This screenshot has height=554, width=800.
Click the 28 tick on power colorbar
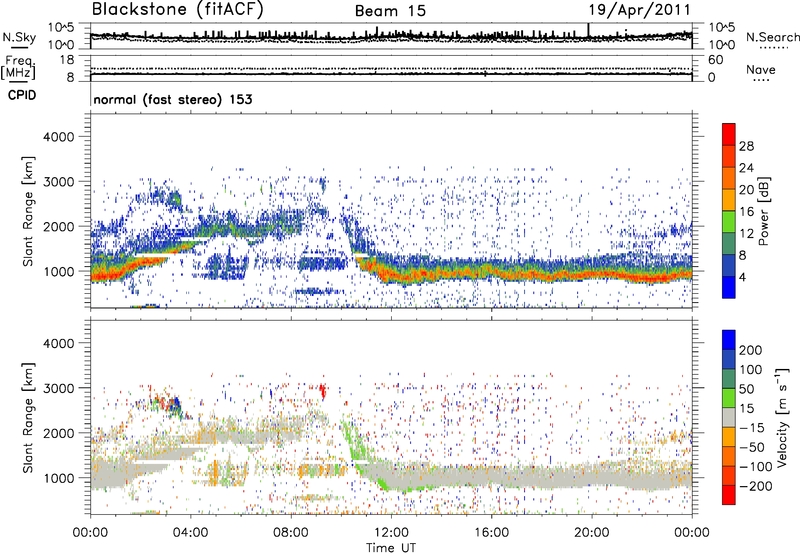746,146
